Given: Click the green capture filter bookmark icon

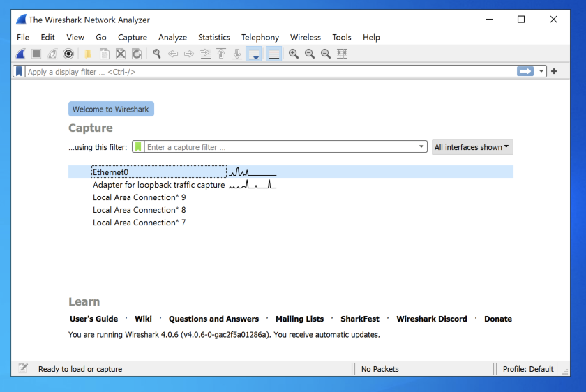Looking at the screenshot, I should 138,147.
